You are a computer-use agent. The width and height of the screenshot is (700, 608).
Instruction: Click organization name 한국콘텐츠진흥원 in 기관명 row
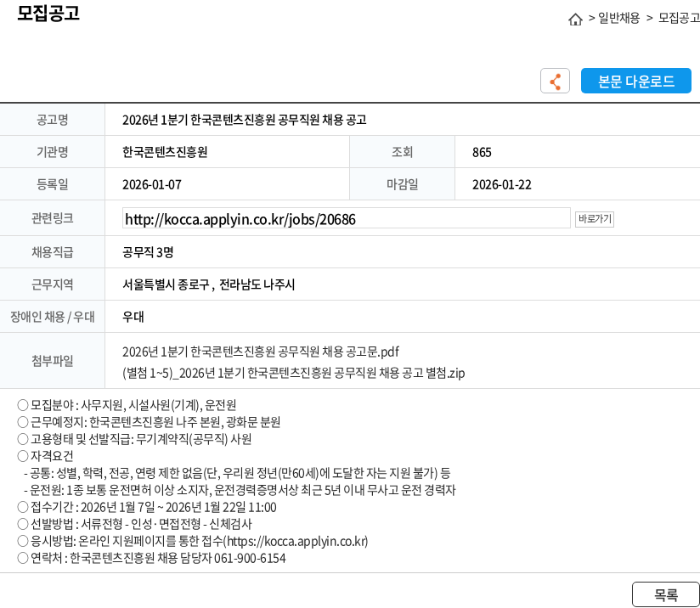pyautogui.click(x=165, y=152)
